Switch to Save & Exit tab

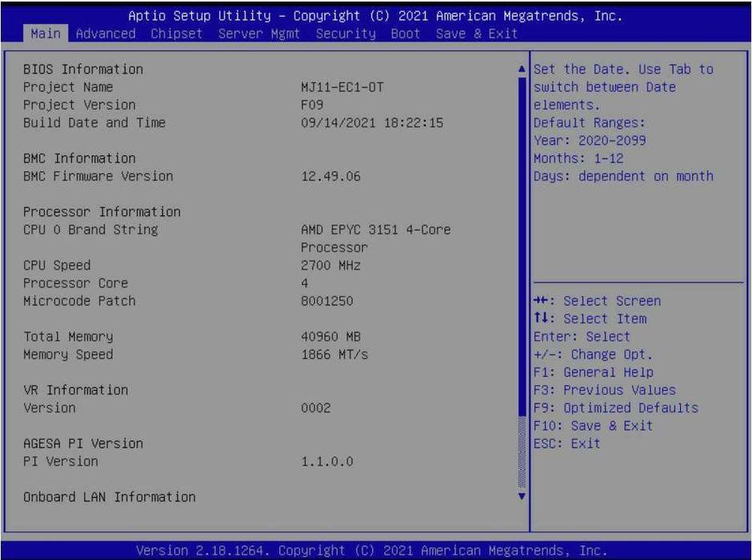pyautogui.click(x=477, y=34)
